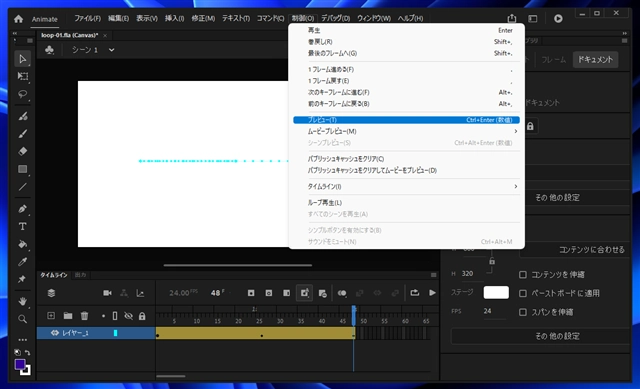Check the ペーストボードに適用 checkbox
The image size is (640, 389).
522,293
